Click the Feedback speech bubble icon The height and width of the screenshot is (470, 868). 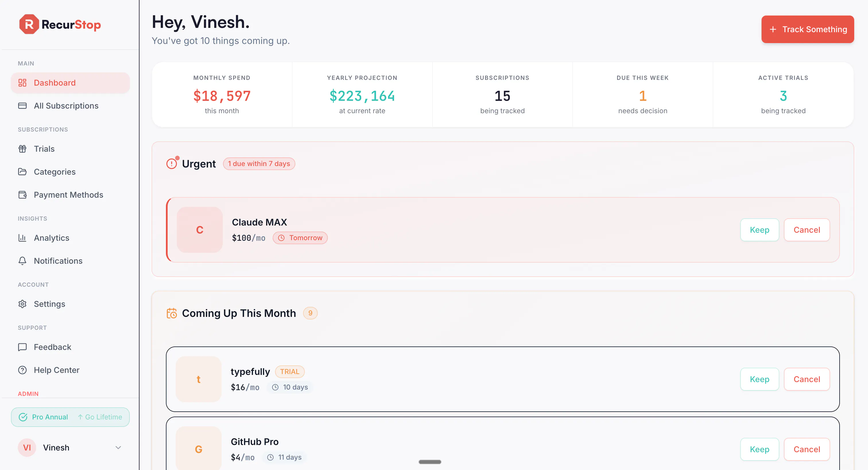tap(22, 347)
